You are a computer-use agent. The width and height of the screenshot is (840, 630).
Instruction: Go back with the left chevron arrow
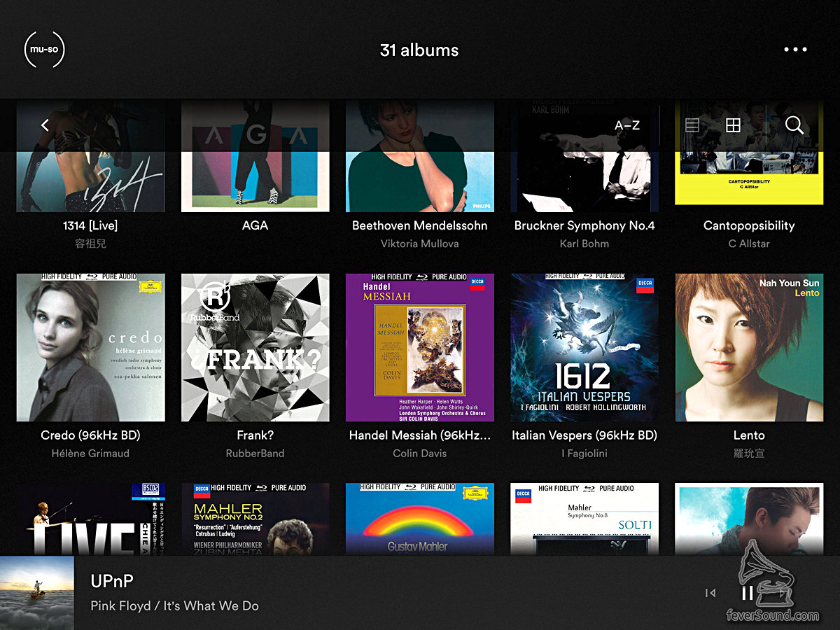tap(45, 125)
